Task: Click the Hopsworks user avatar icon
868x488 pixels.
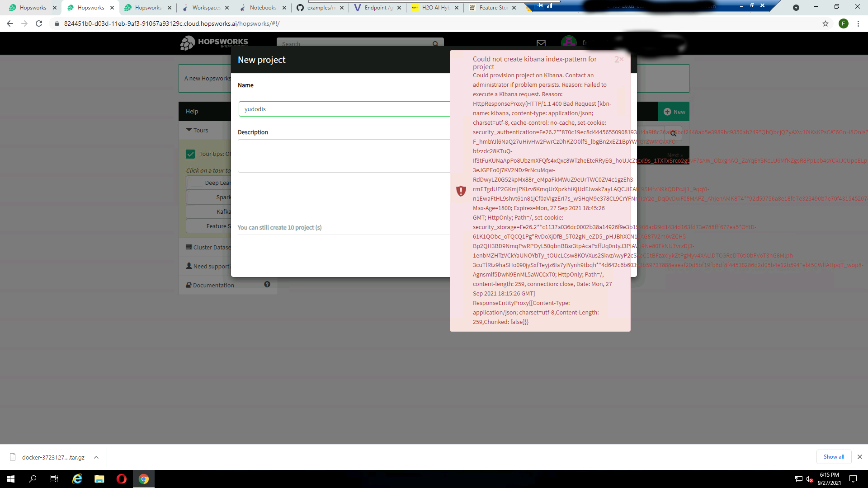Action: click(569, 42)
